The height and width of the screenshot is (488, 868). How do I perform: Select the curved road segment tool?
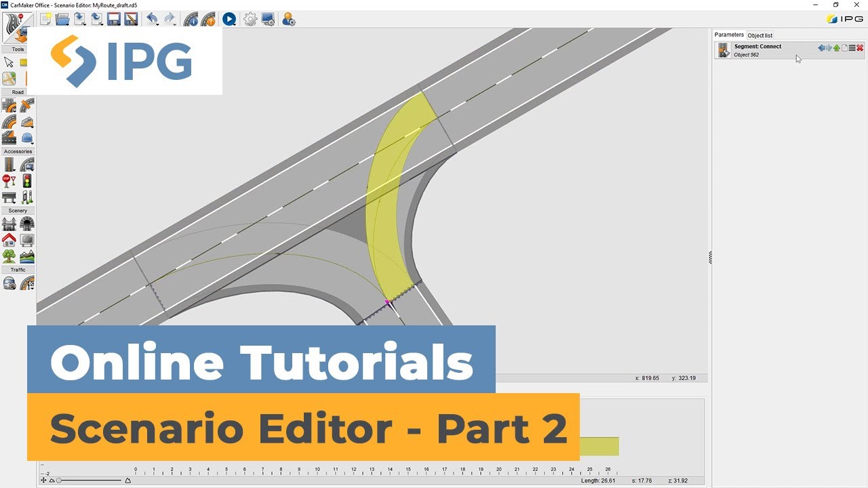(9, 121)
